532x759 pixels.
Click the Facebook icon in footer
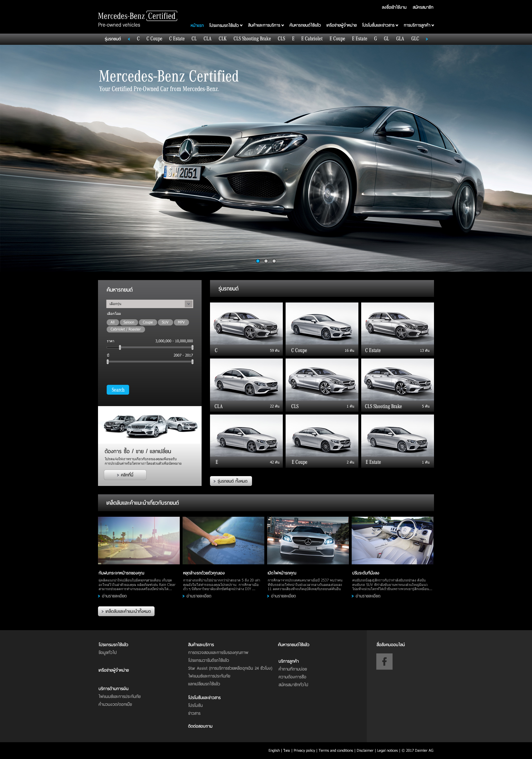384,662
